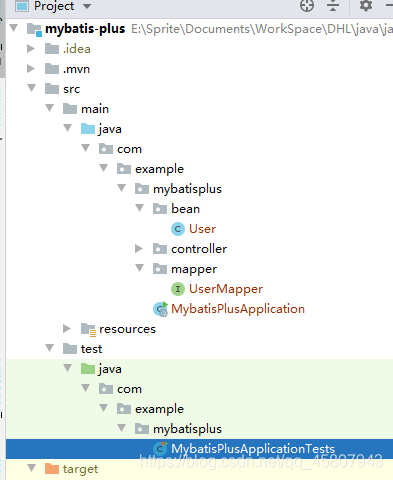Click the orange target folder icon

[52, 469]
